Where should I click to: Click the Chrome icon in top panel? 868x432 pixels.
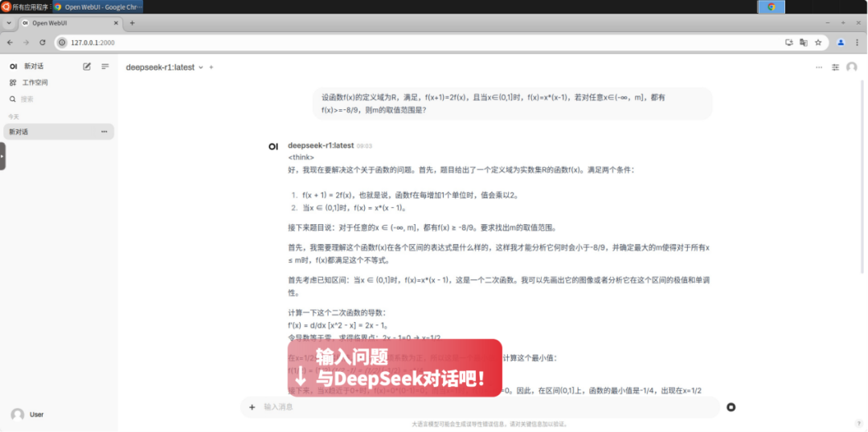click(x=771, y=7)
